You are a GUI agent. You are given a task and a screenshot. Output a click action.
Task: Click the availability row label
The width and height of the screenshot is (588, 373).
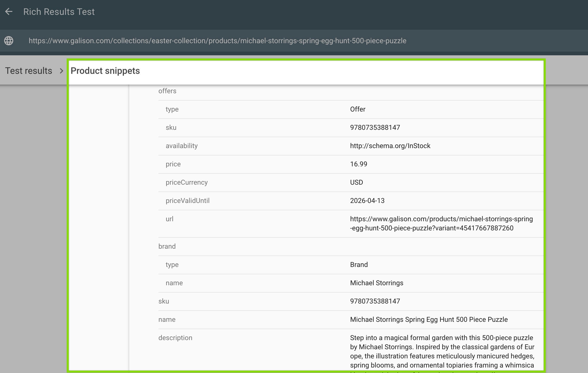[182, 146]
